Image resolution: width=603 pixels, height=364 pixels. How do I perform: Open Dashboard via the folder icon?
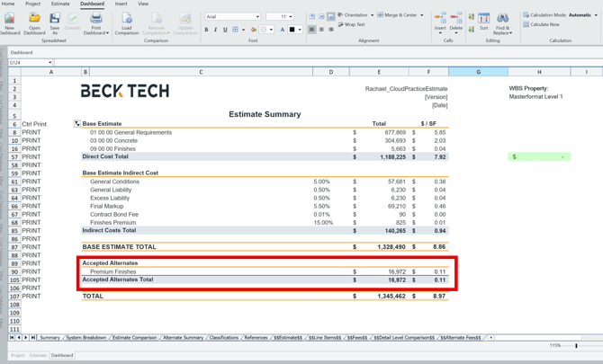[x=34, y=19]
